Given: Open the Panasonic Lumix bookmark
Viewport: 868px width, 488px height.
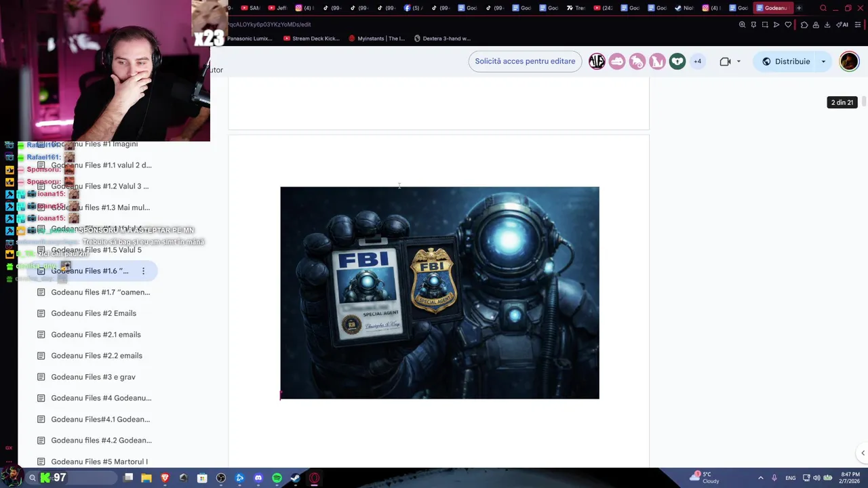Looking at the screenshot, I should (250, 39).
